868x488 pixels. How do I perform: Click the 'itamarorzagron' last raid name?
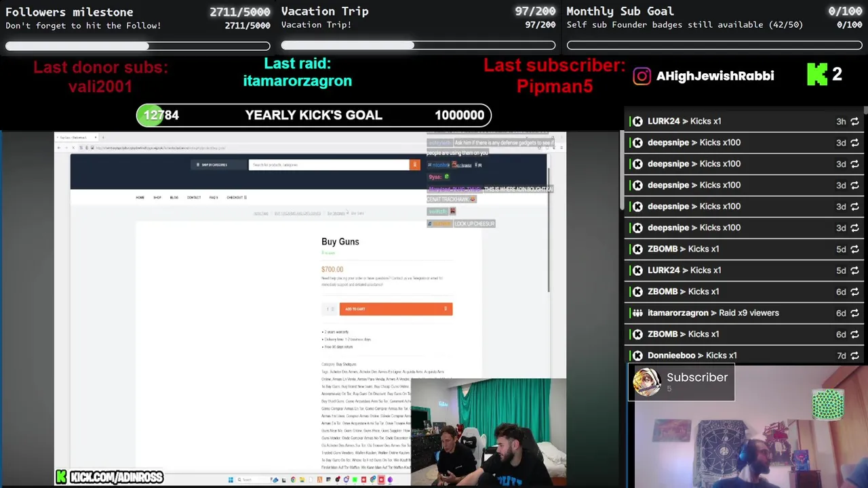coord(298,81)
